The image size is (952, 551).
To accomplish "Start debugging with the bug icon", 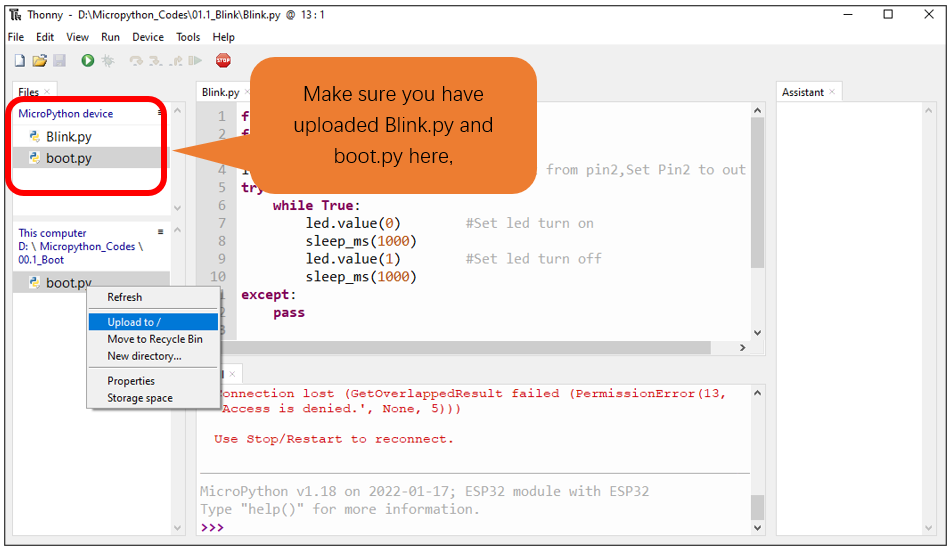I will point(107,61).
